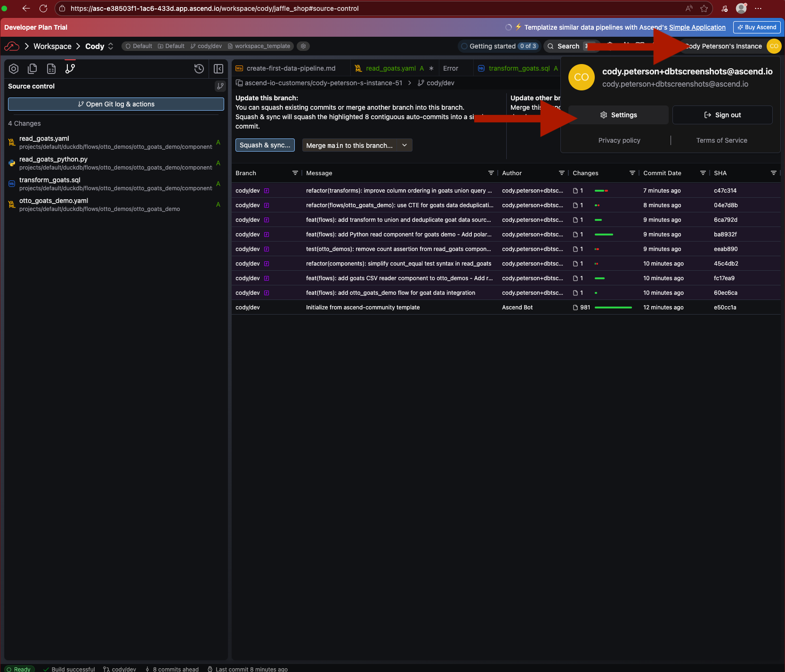Go back using the browser back arrow

pyautogui.click(x=26, y=8)
